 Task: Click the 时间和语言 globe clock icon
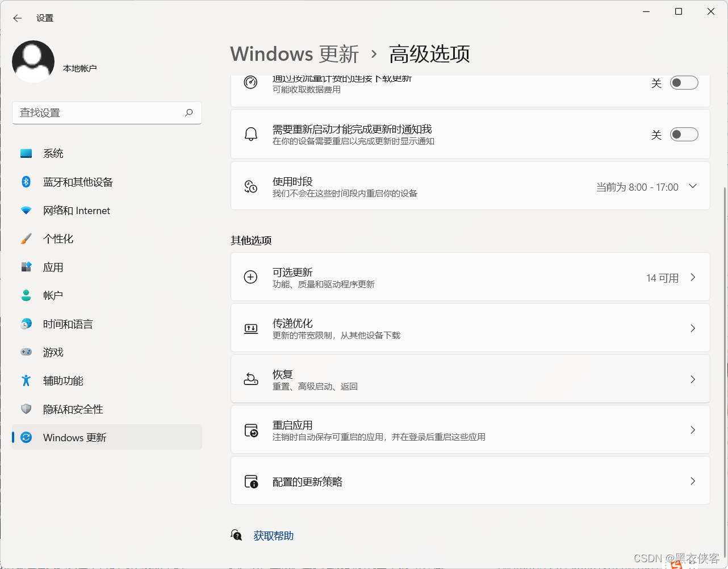coord(26,324)
